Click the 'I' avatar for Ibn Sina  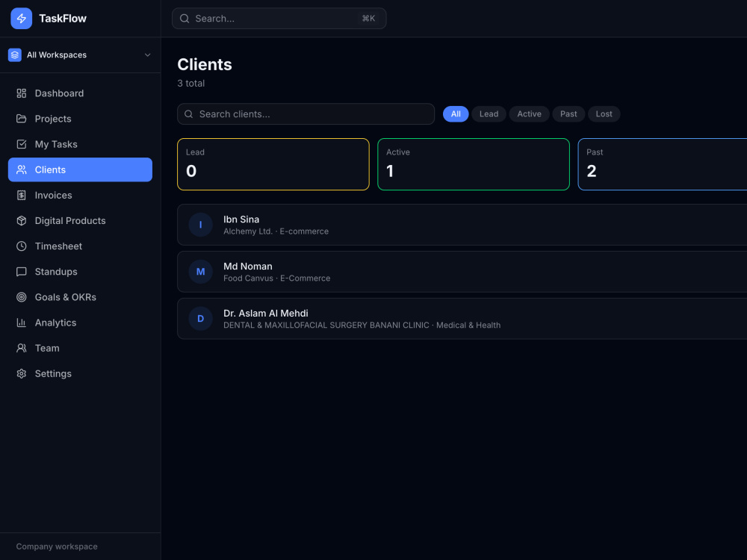click(x=200, y=225)
